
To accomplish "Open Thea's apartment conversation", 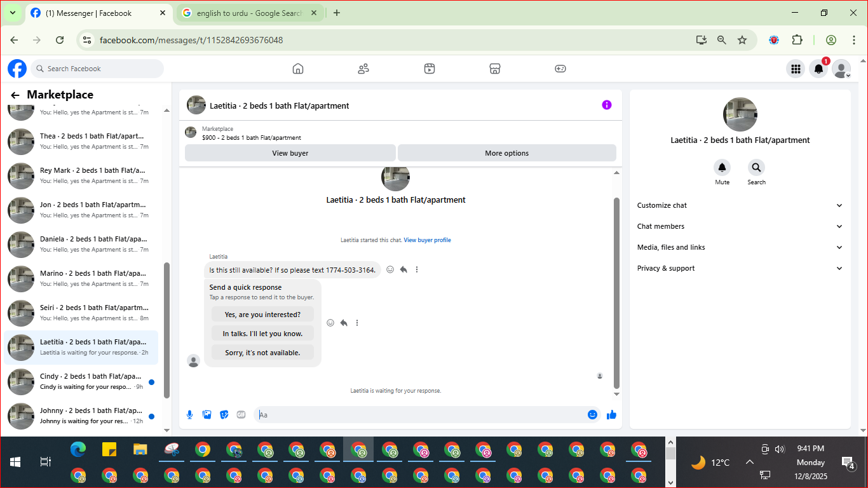I will (81, 141).
